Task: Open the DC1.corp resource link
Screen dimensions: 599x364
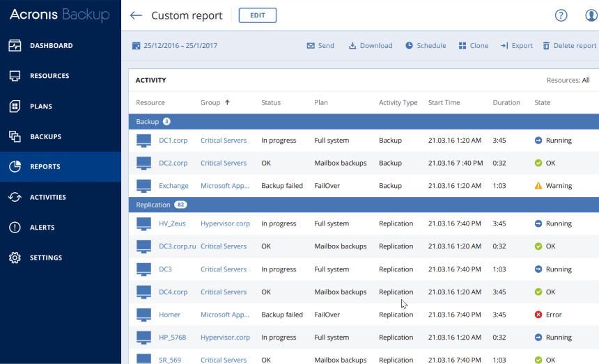Action: coord(173,141)
